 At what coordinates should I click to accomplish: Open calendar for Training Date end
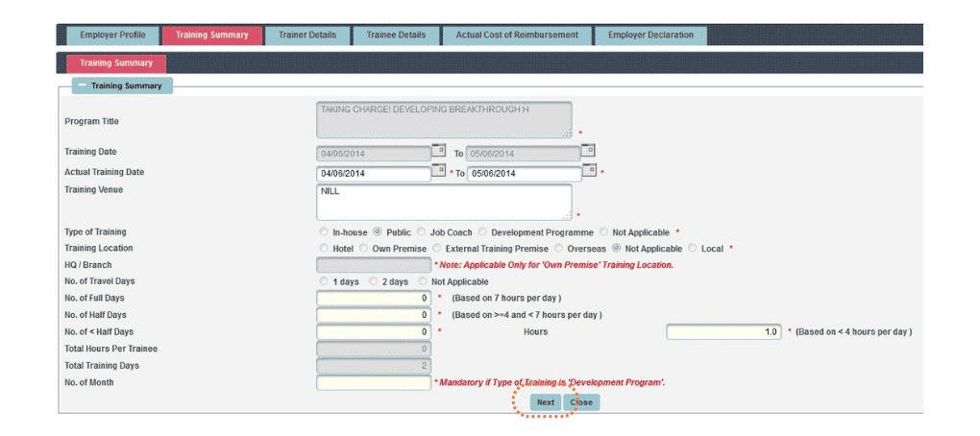tap(588, 151)
